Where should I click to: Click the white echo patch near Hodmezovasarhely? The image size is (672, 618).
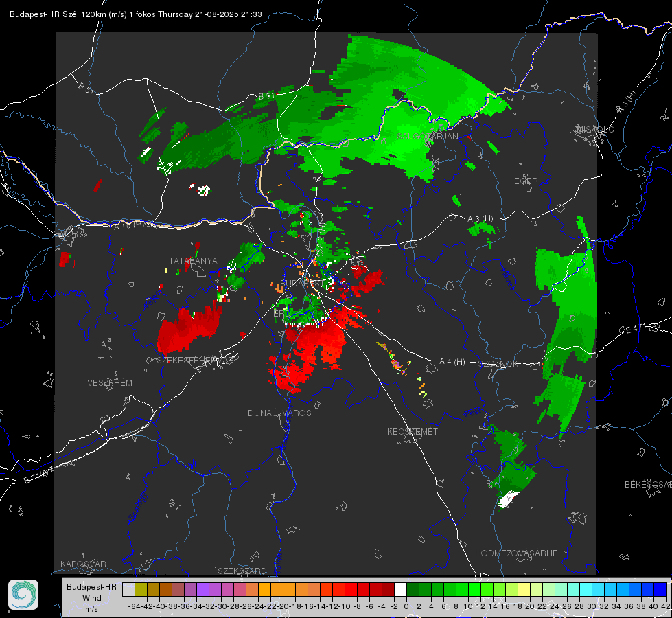(x=508, y=499)
